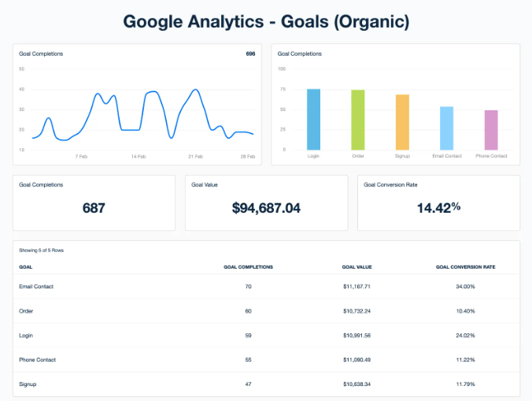This screenshot has height=401, width=532.
Task: Click the Order table row name
Action: point(26,311)
